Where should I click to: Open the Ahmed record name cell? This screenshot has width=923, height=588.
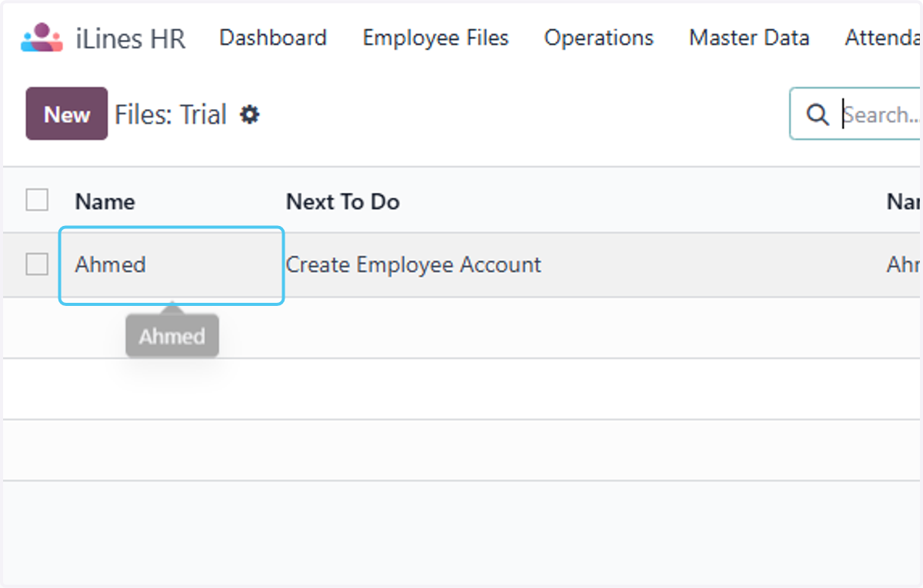click(x=172, y=265)
